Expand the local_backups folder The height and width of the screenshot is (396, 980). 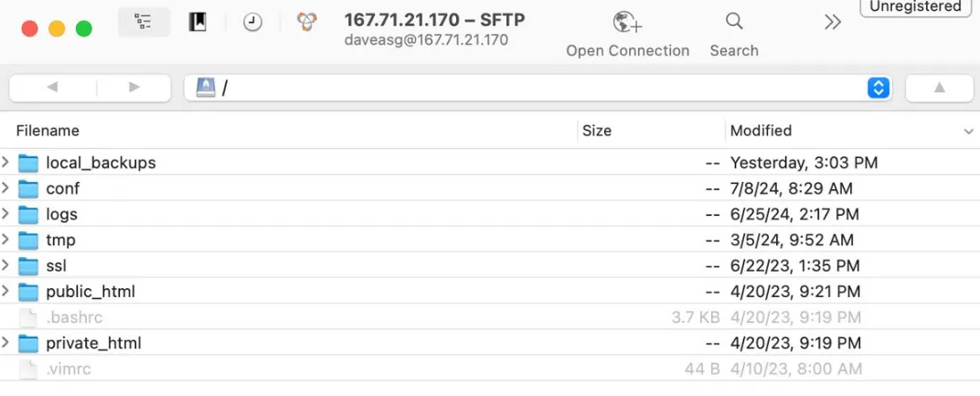[x=6, y=163]
